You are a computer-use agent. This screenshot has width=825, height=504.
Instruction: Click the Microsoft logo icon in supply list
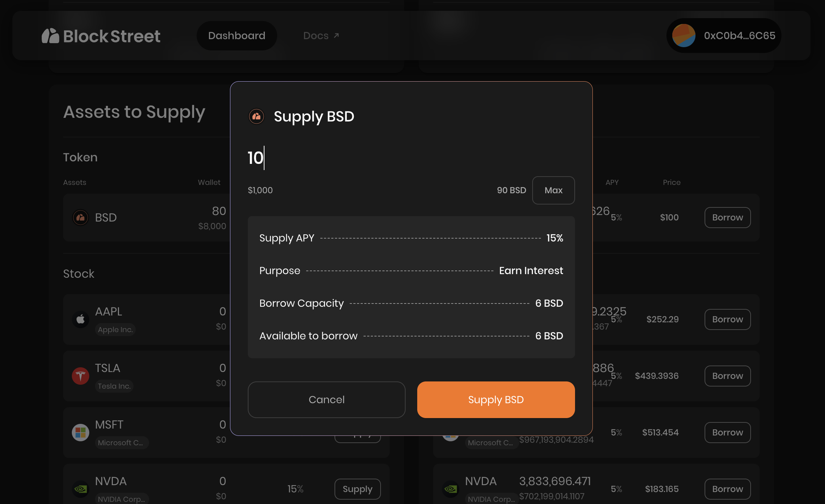(81, 432)
